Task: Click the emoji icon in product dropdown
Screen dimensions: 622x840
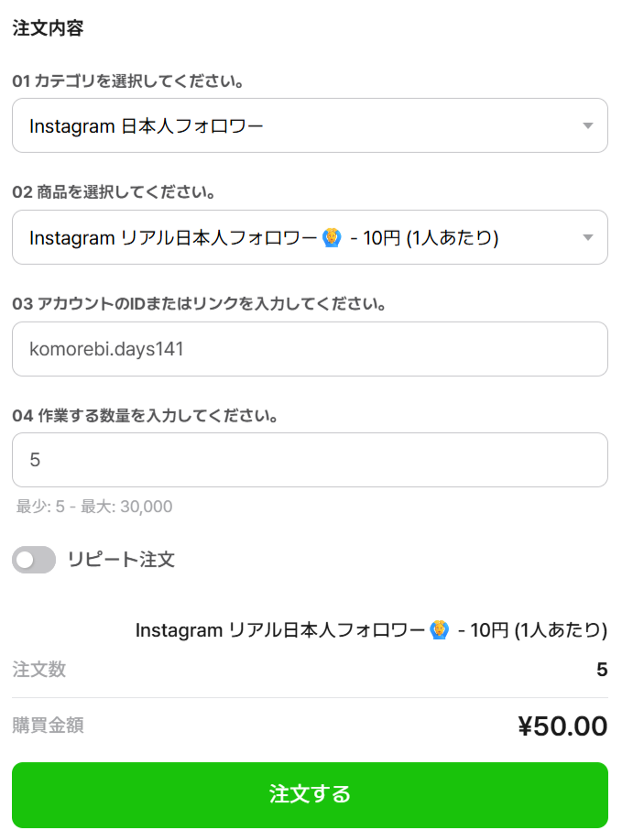Action: (x=332, y=238)
